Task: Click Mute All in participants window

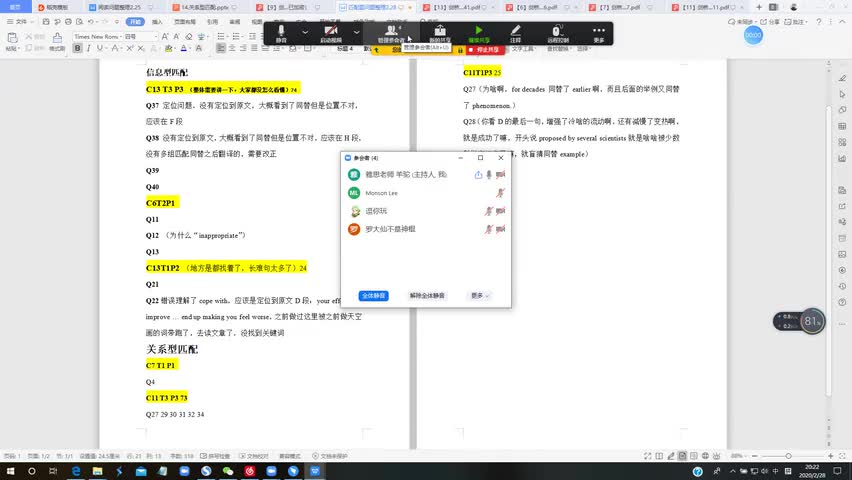Action: point(373,296)
